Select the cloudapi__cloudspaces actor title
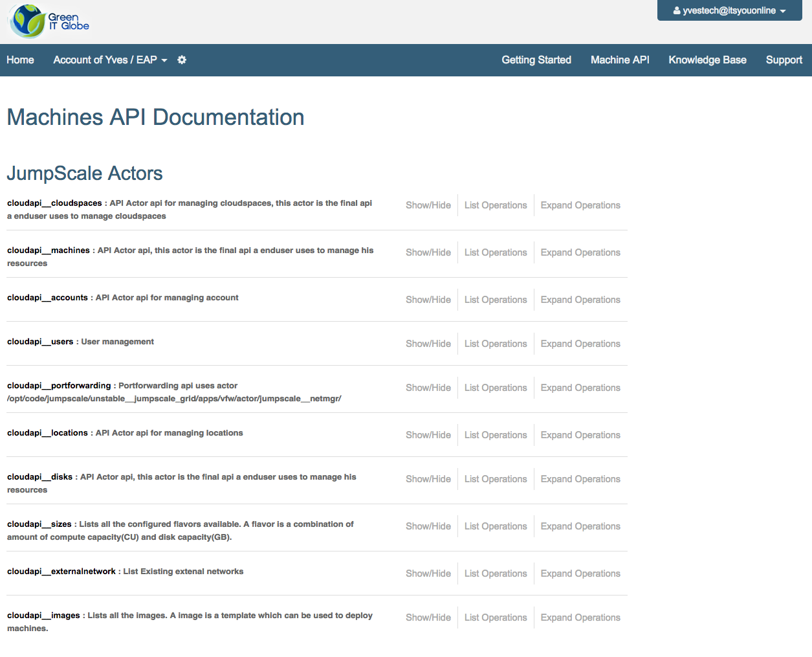The image size is (812, 657). (54, 203)
